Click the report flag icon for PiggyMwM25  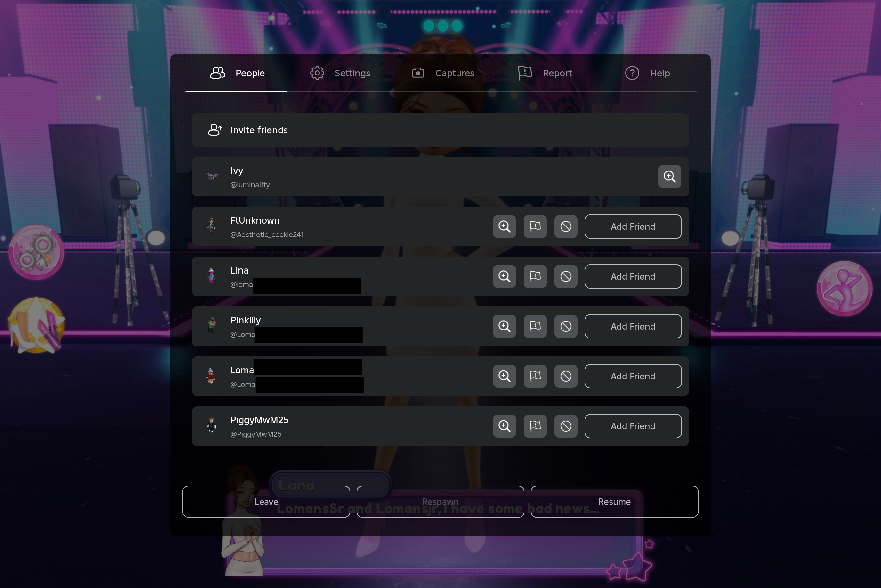[534, 426]
